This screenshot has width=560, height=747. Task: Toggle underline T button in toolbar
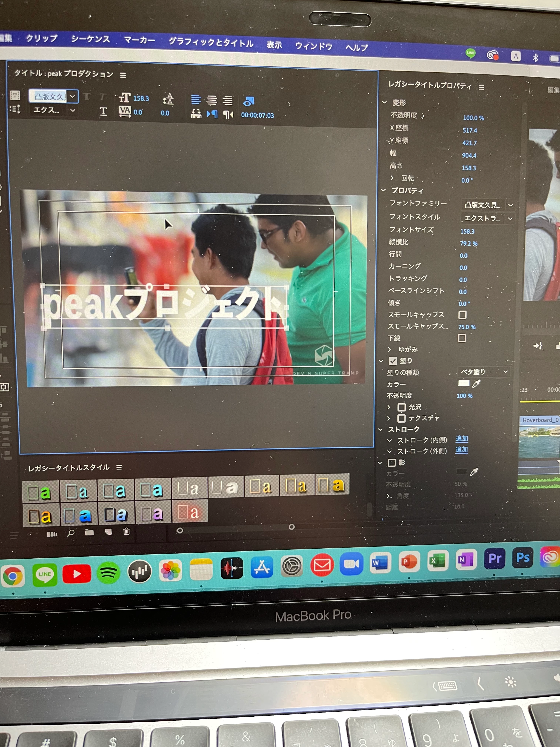coord(104,111)
